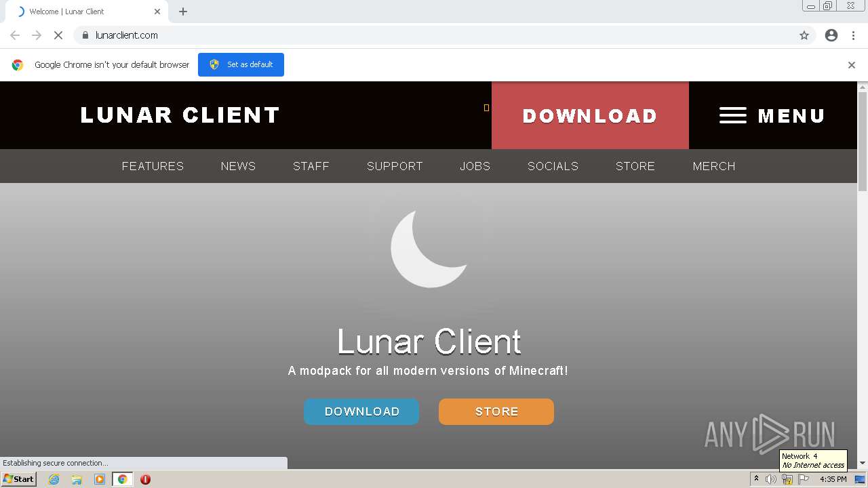
Task: Click the scrollbar down arrow
Action: pyautogui.click(x=863, y=464)
